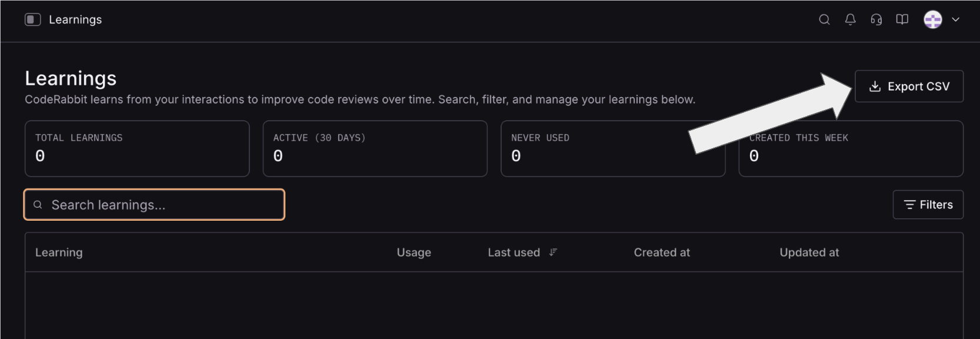Click the Last used sort icon

point(553,252)
